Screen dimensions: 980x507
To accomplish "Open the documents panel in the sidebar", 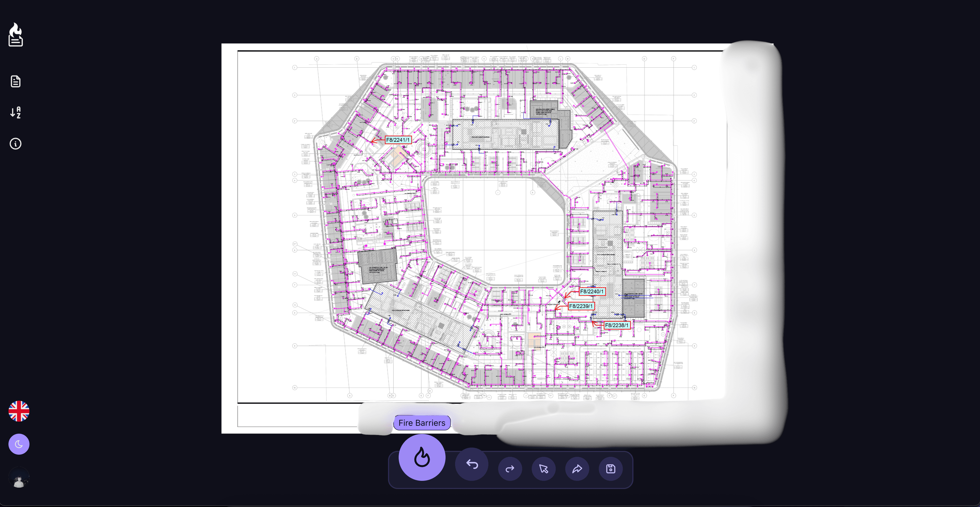I will pos(15,81).
